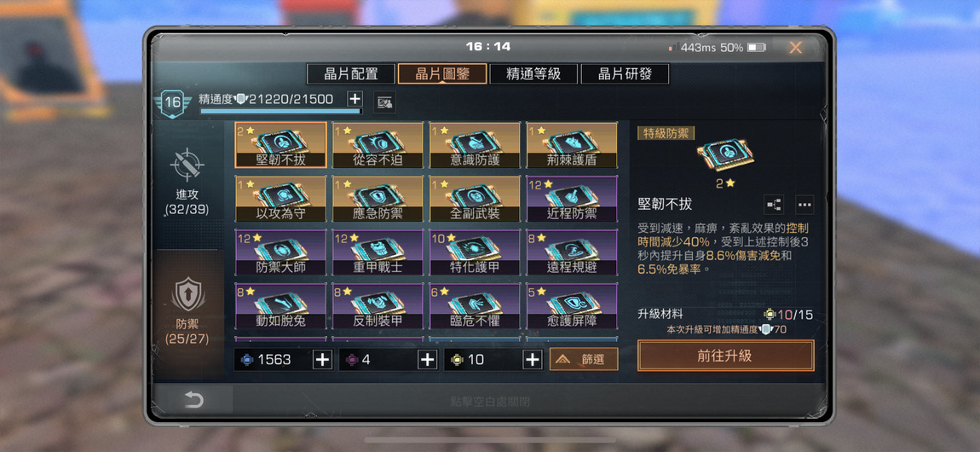Select the 重甲戰士 chip card
Viewport: 980px width, 452px height.
tap(378, 252)
